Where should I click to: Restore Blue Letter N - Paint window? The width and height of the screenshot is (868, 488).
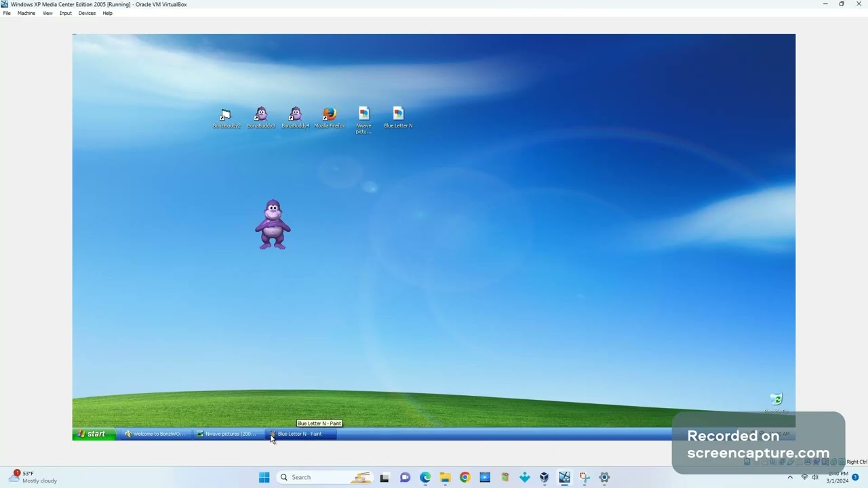[x=300, y=434]
